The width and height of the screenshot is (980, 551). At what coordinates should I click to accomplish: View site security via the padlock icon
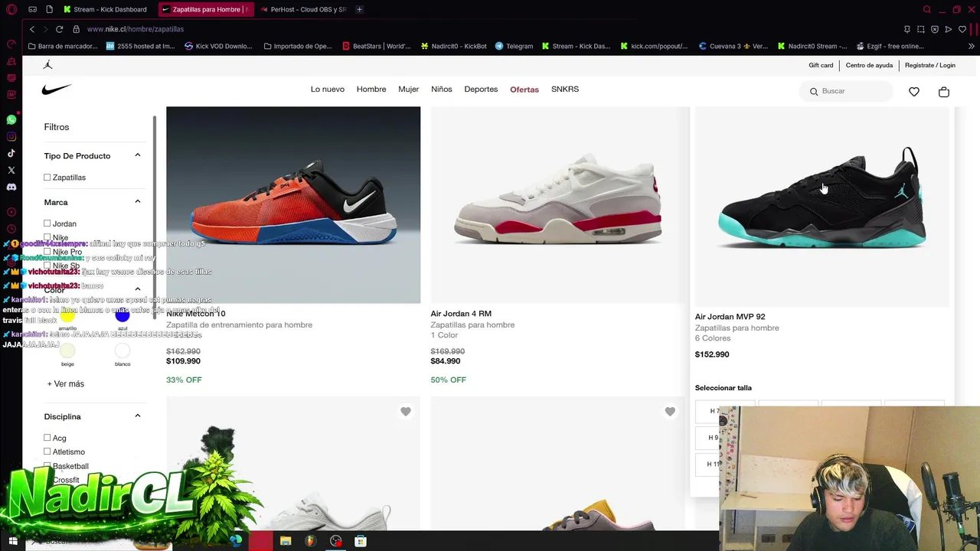(76, 29)
